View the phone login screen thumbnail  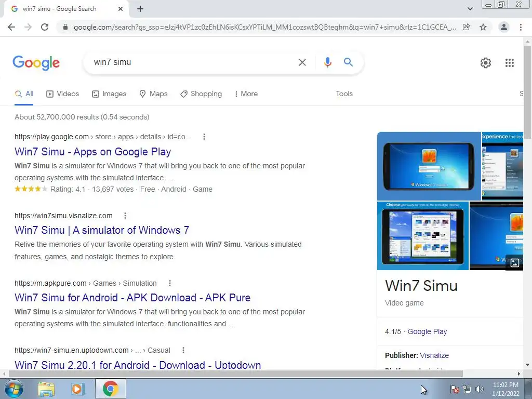(x=429, y=166)
